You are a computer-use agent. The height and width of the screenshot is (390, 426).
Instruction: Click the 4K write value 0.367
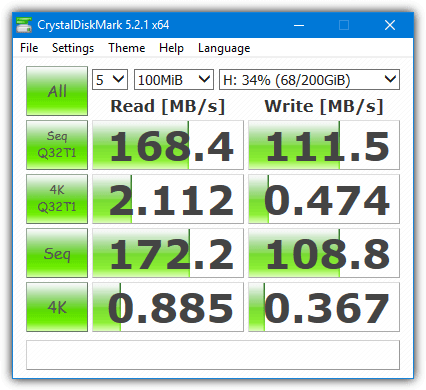(x=324, y=307)
